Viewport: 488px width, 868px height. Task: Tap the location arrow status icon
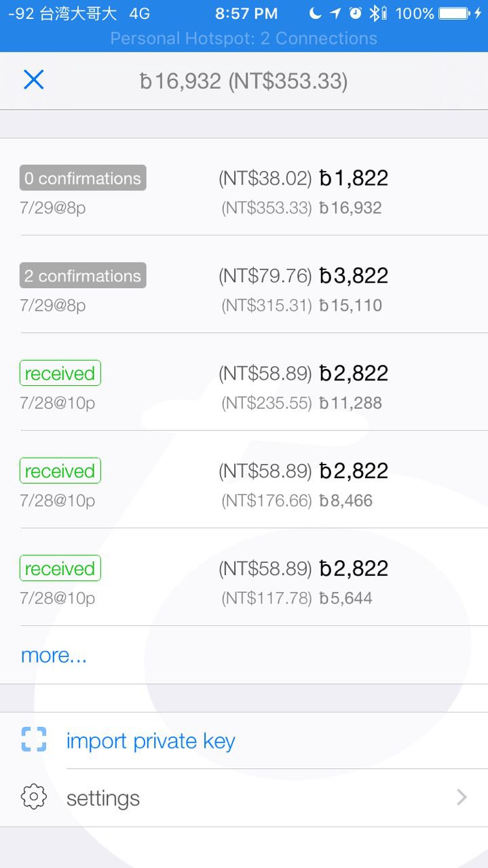[335, 13]
